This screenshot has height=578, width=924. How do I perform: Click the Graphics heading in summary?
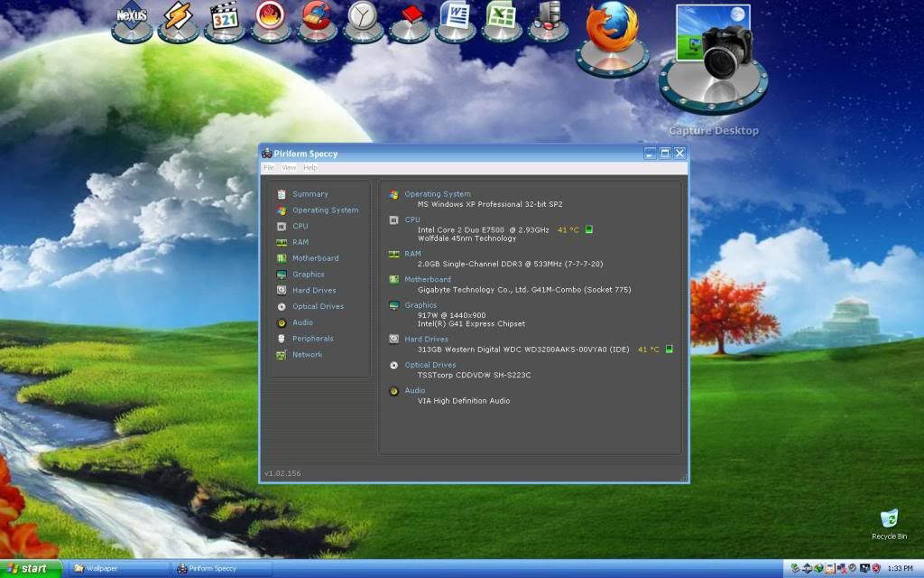[420, 305]
